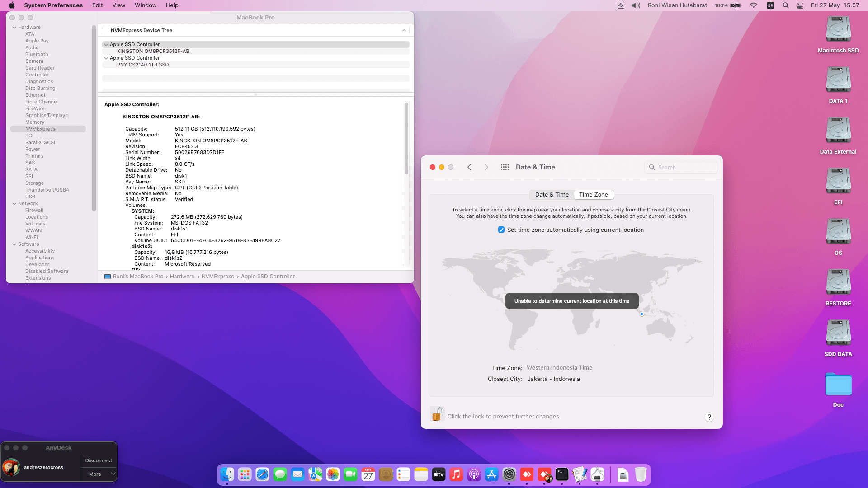Click the sidebar scrollbar in System Information
Viewport: 868px width, 488px height.
click(94, 119)
